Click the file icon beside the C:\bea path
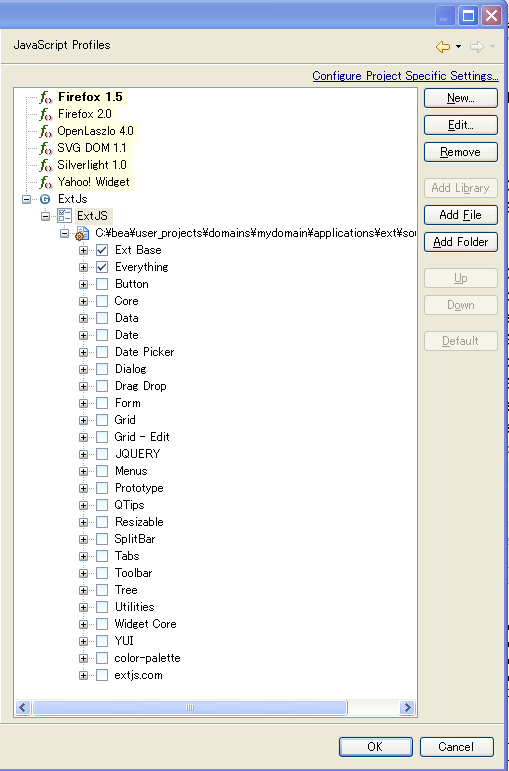The image size is (509, 771). [82, 234]
